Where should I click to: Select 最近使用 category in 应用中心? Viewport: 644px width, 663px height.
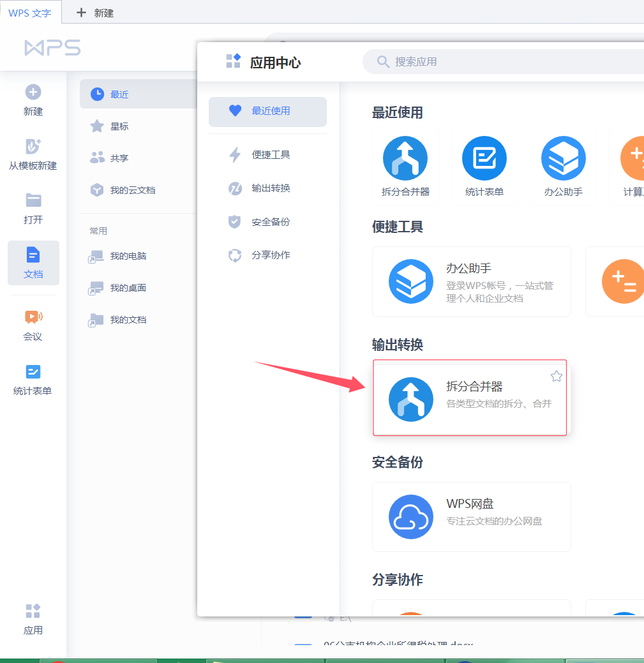(x=267, y=112)
